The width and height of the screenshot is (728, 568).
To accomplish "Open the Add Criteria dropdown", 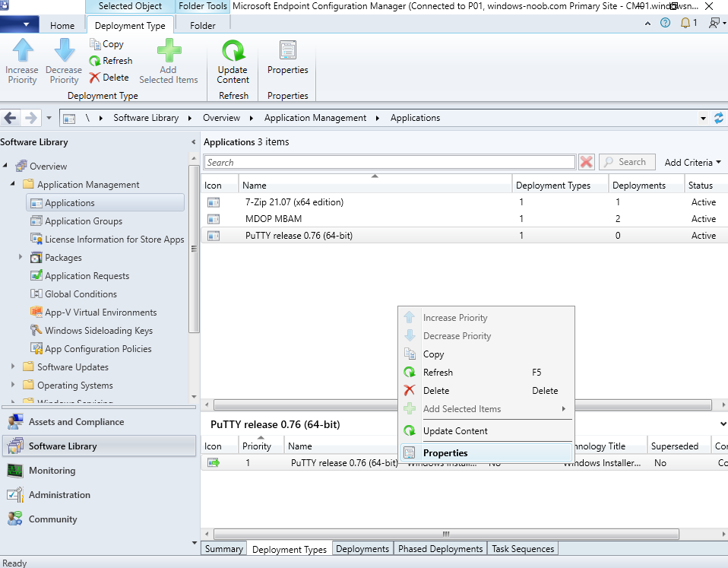I will (x=693, y=163).
